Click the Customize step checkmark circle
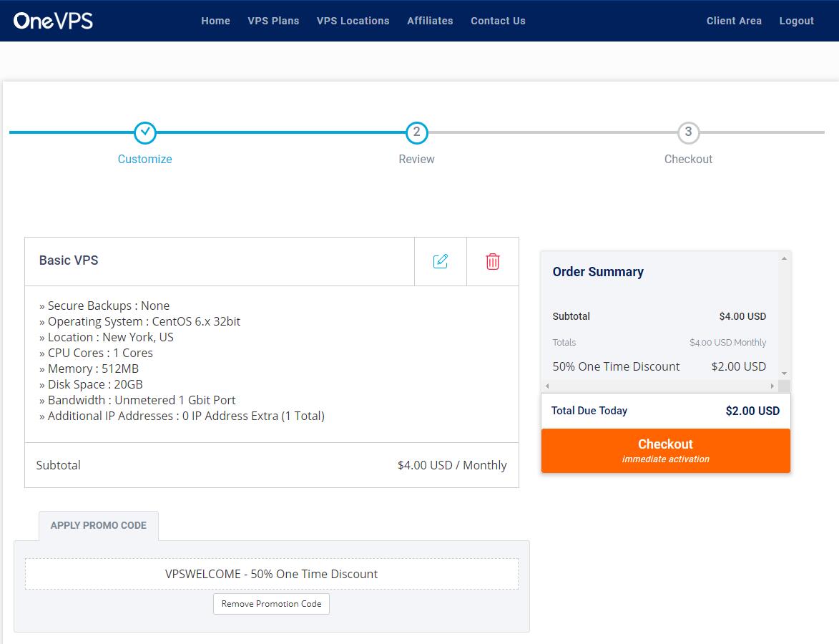 [x=145, y=132]
